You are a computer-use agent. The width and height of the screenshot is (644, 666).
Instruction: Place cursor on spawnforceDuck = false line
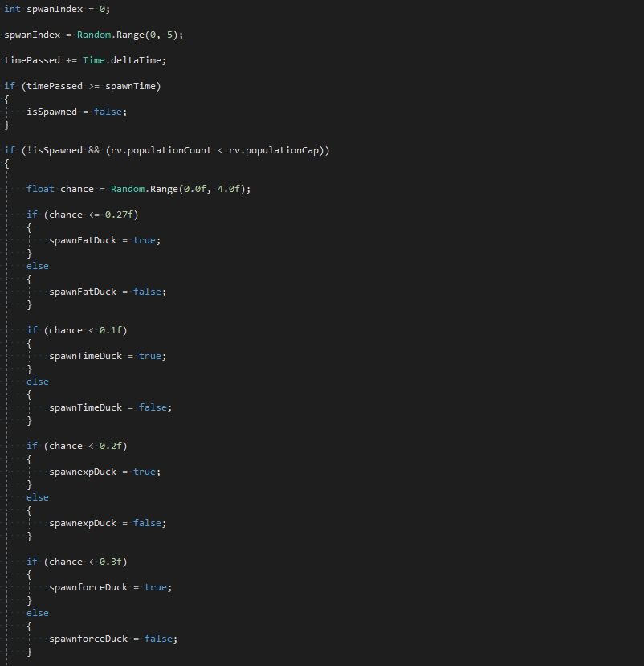113,639
